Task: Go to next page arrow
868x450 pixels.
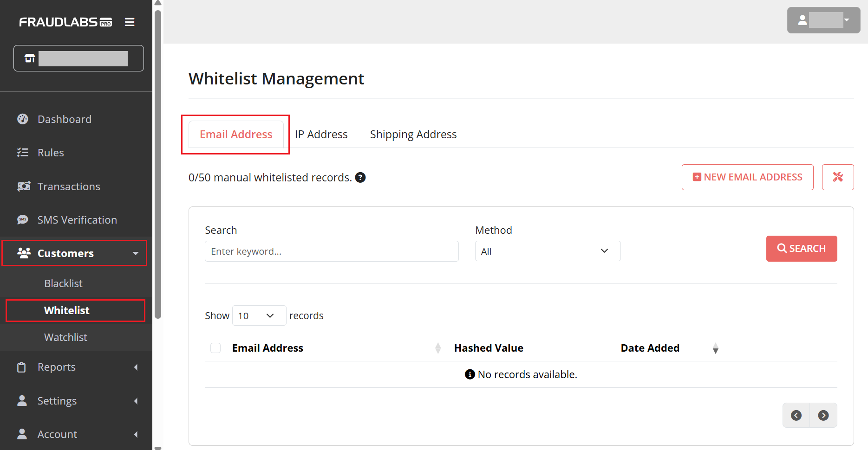Action: click(x=823, y=415)
